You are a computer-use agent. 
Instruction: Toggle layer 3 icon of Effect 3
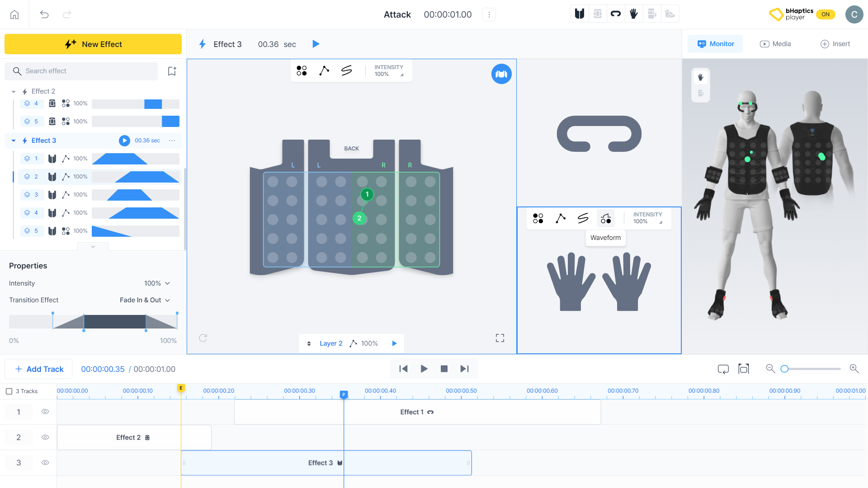[x=27, y=195]
